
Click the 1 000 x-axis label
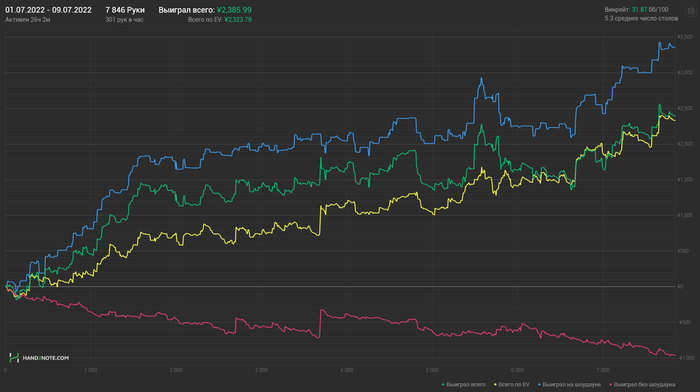point(91,370)
